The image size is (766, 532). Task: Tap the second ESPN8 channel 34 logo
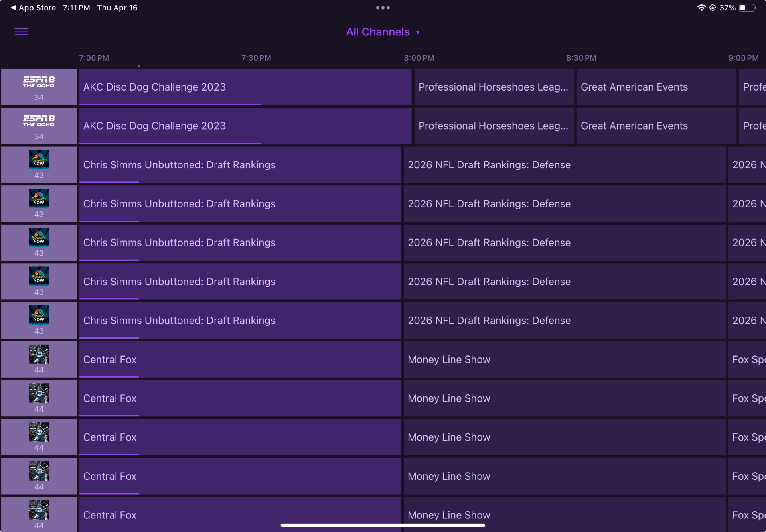tap(39, 121)
